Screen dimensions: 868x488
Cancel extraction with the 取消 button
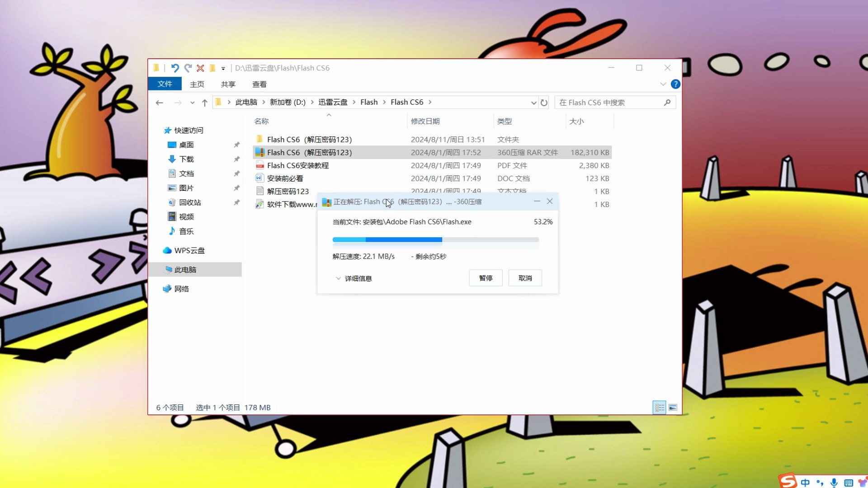(525, 277)
